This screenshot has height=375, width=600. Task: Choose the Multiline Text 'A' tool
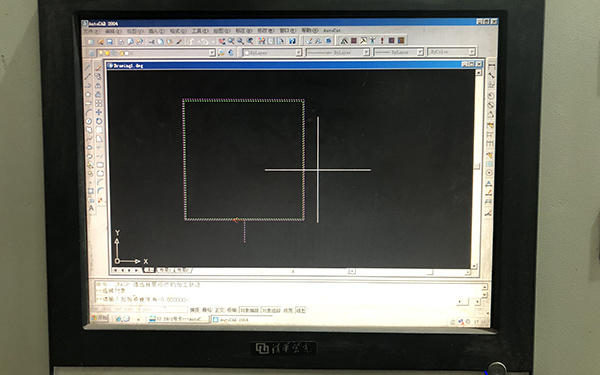click(91, 209)
